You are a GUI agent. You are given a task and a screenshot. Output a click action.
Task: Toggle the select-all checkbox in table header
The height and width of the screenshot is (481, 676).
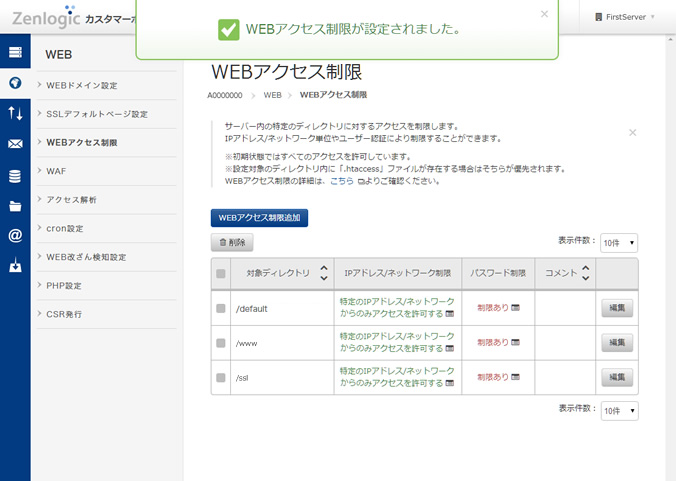pyautogui.click(x=221, y=274)
